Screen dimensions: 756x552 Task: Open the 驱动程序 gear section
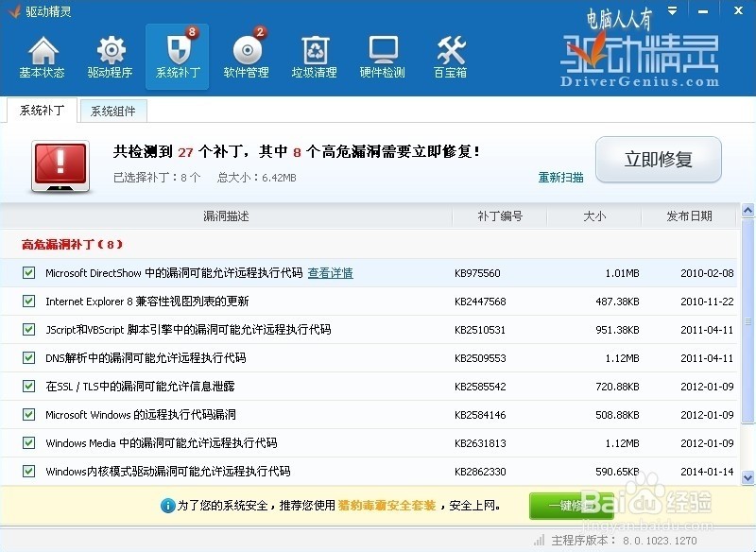click(110, 58)
